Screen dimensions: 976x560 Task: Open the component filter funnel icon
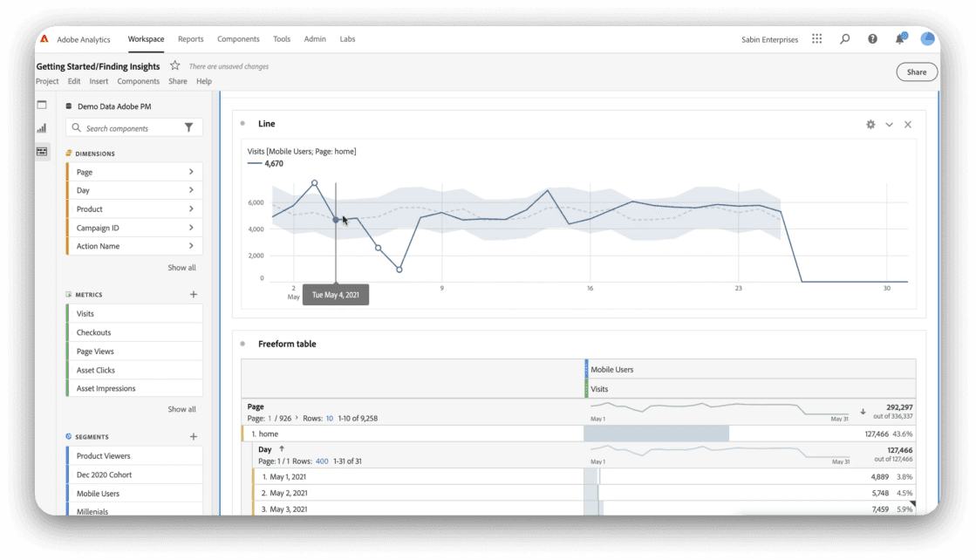[x=188, y=127]
